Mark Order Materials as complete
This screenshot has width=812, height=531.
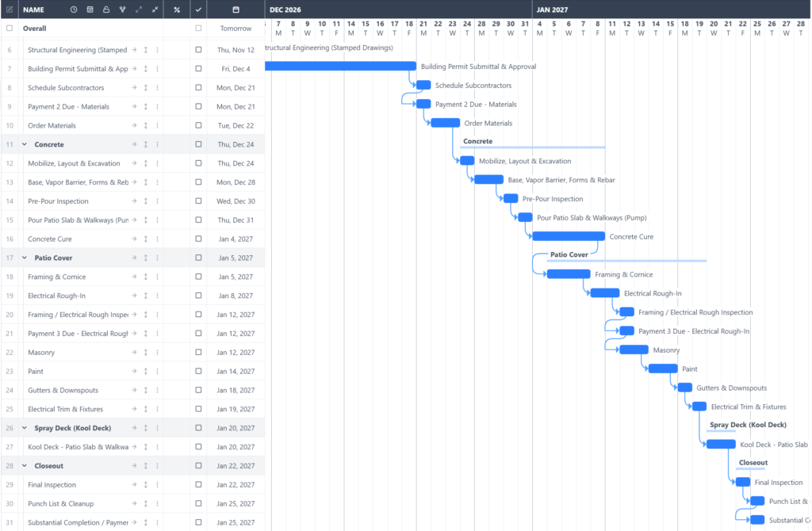(198, 125)
